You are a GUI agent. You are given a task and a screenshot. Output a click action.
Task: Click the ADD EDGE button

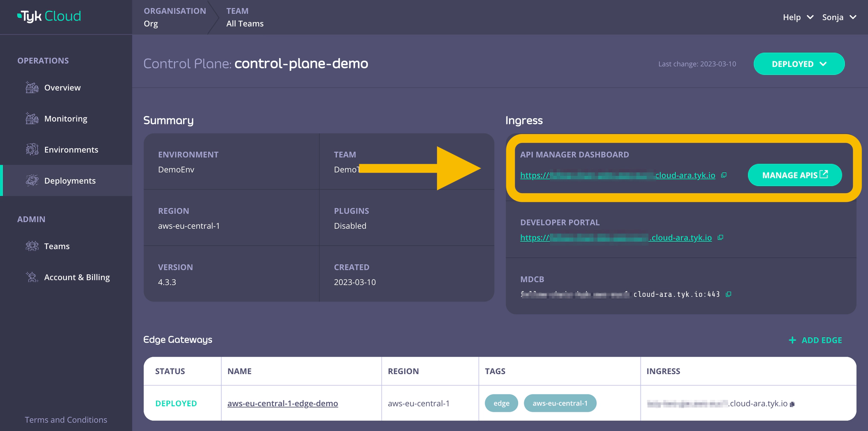click(815, 340)
